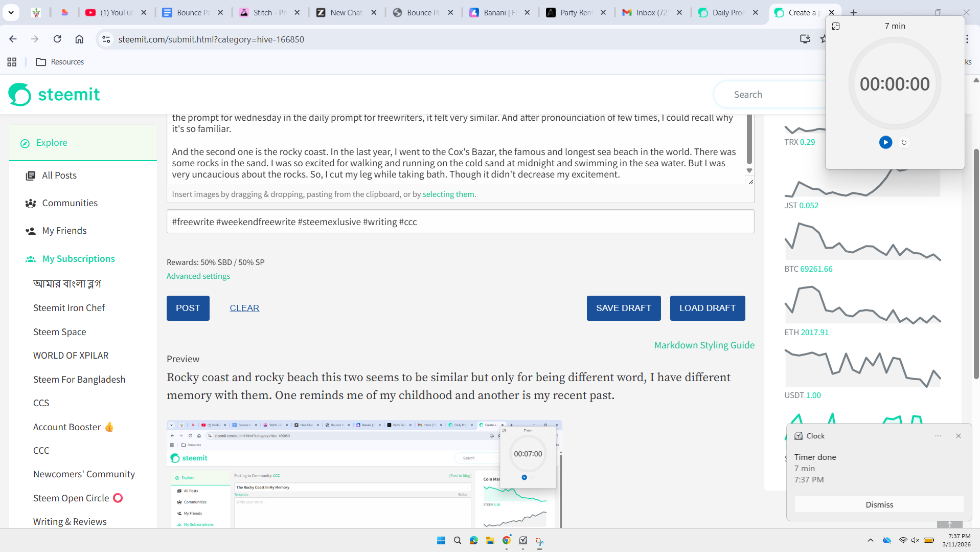Open My Subscriptions
The width and height of the screenshot is (980, 552).
tap(78, 259)
